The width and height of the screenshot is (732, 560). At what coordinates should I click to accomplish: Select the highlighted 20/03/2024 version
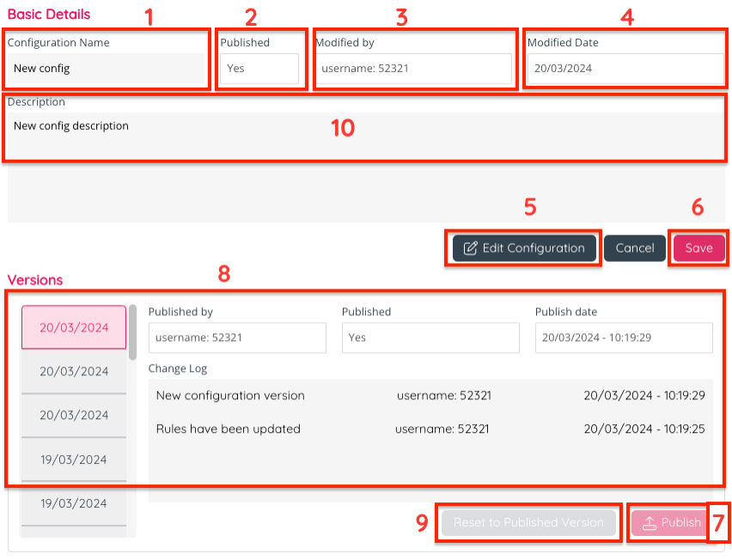pyautogui.click(x=74, y=327)
